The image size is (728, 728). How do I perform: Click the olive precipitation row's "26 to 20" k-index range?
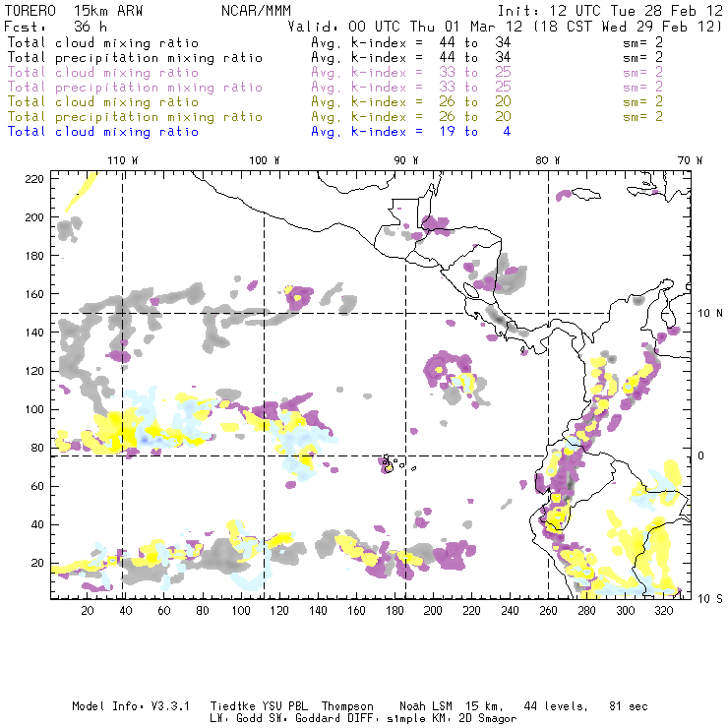[x=475, y=117]
